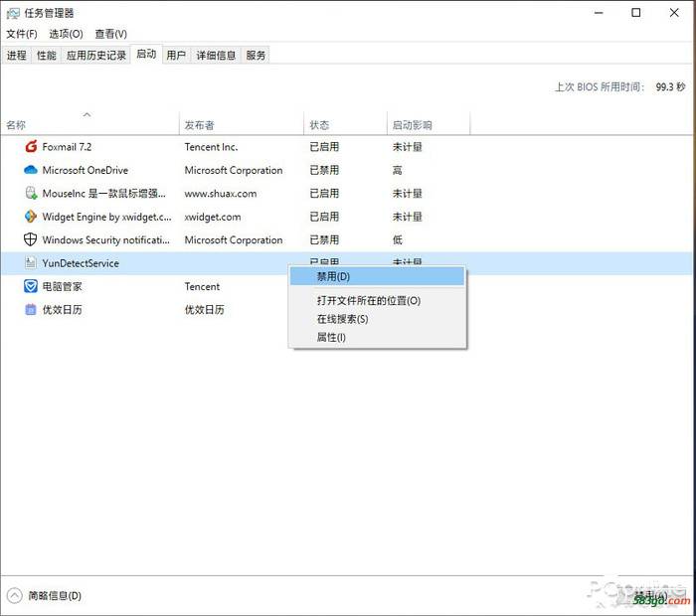Click the 优效日历 calendar icon
This screenshot has width=696, height=616.
[30, 310]
